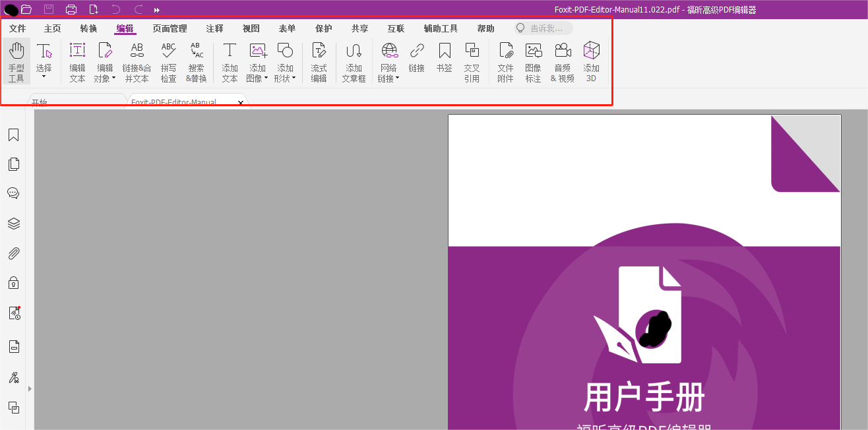Click the Undo arrow
Viewport: 868px width, 430px height.
tap(116, 9)
